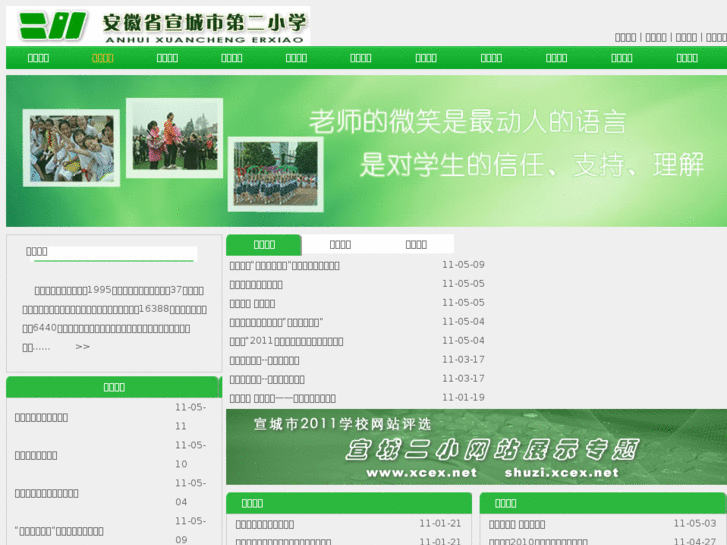Screen dimensions: 727x545
Task: Open the center news item dated 11-01-19
Action: (282, 398)
